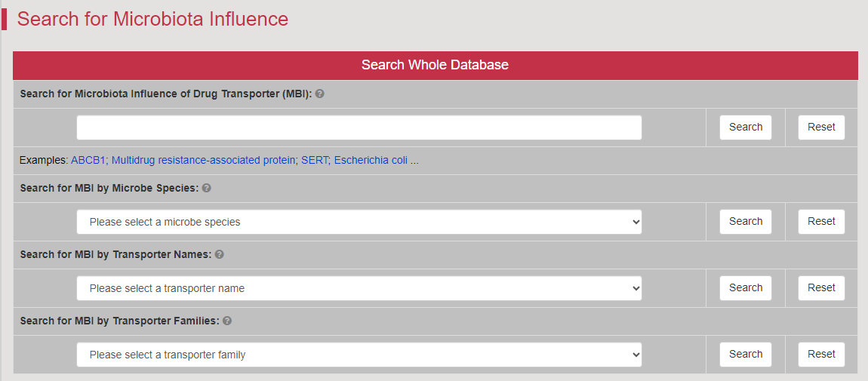Click Search button for microbe species row

[x=746, y=221]
